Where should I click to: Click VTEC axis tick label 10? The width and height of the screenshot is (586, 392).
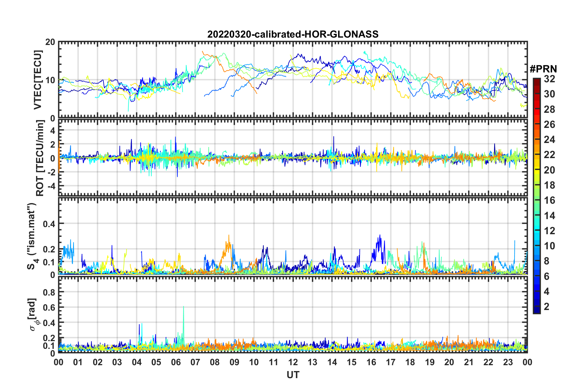[50, 80]
